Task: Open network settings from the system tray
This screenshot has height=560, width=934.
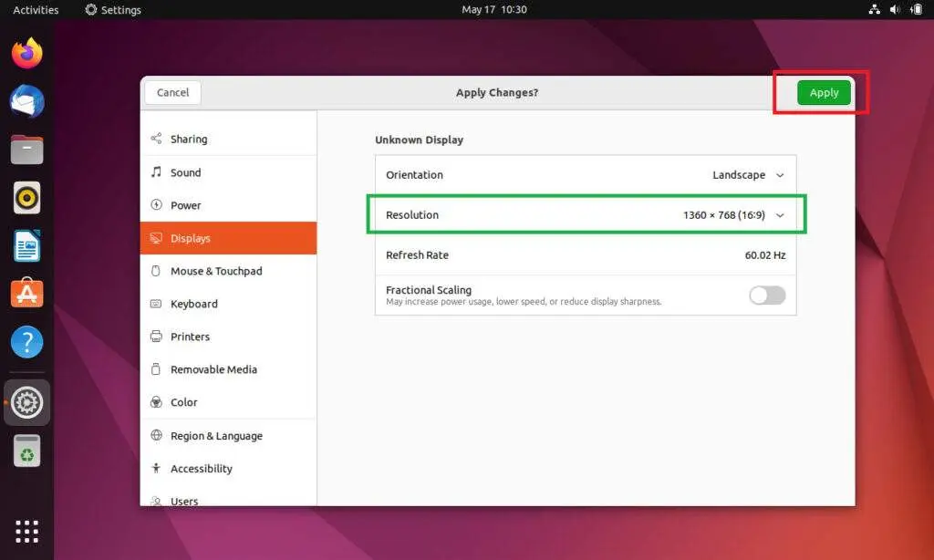Action: click(874, 9)
